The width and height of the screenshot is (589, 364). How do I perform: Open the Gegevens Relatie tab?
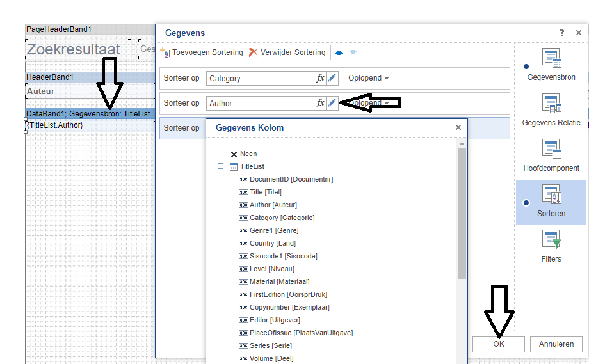(551, 109)
